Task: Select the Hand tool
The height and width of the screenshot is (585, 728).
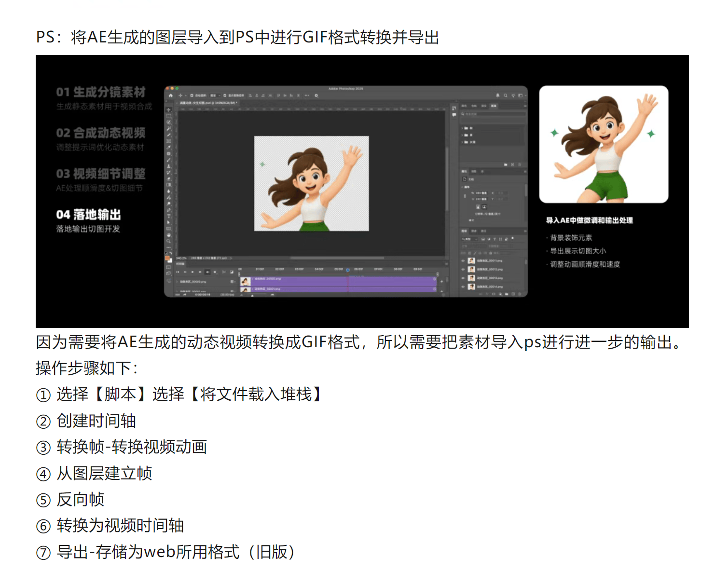Action: (168, 235)
